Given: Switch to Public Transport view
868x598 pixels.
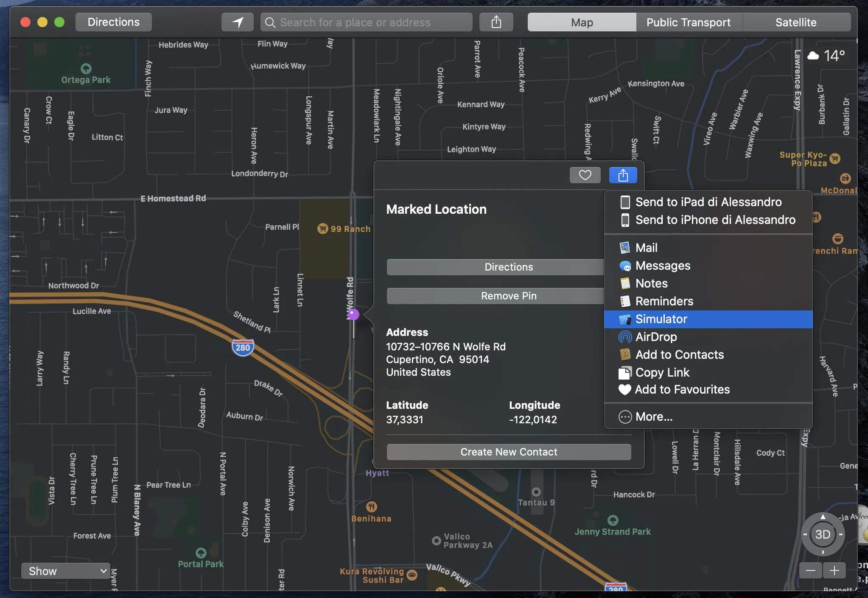Looking at the screenshot, I should (x=688, y=22).
